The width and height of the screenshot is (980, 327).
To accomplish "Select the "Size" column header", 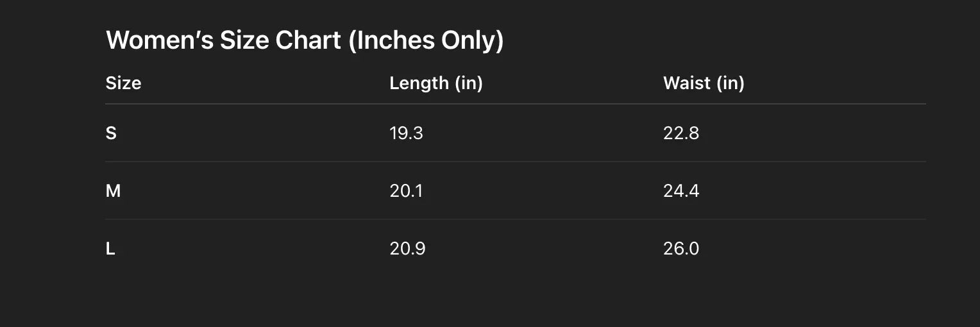I will coord(123,83).
